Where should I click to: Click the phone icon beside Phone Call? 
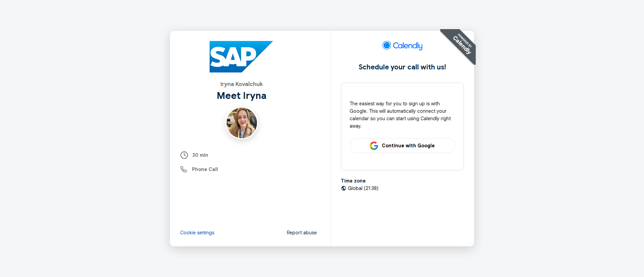point(184,169)
